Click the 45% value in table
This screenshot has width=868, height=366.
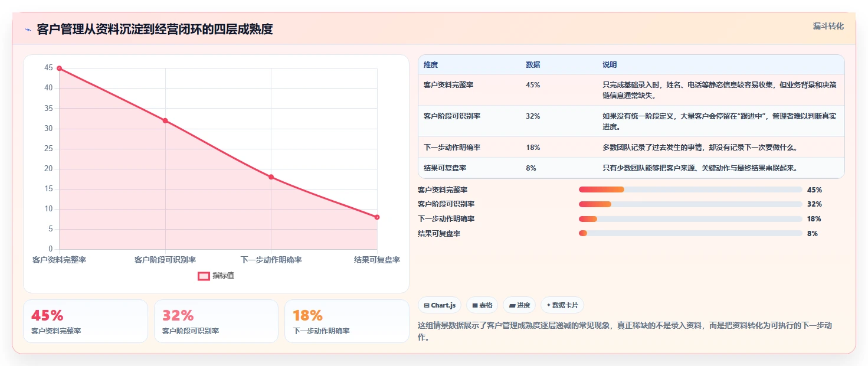[533, 84]
